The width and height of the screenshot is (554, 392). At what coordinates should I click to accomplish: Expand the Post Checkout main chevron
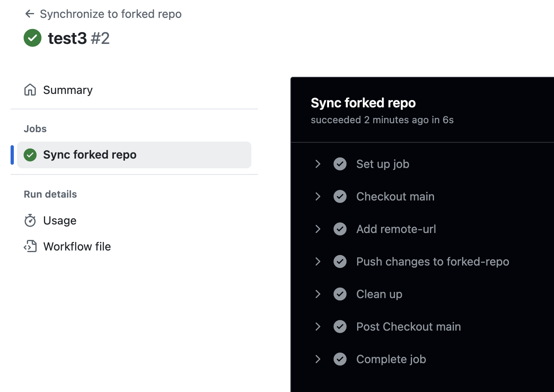pos(318,327)
